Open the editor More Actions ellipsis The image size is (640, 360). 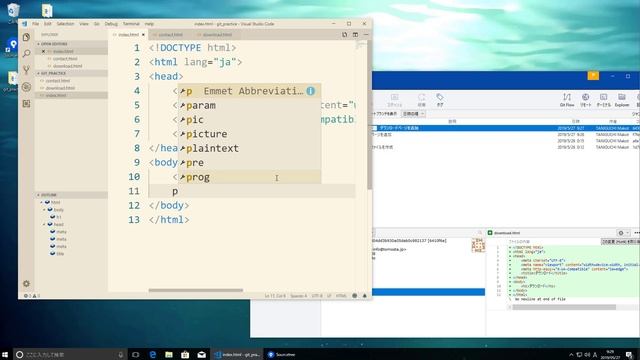(365, 35)
